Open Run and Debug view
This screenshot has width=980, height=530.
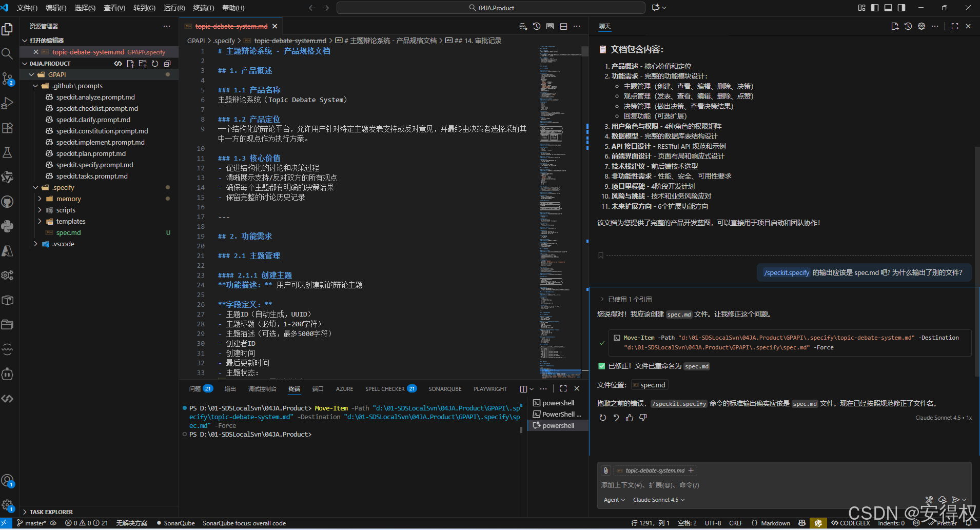[x=8, y=103]
